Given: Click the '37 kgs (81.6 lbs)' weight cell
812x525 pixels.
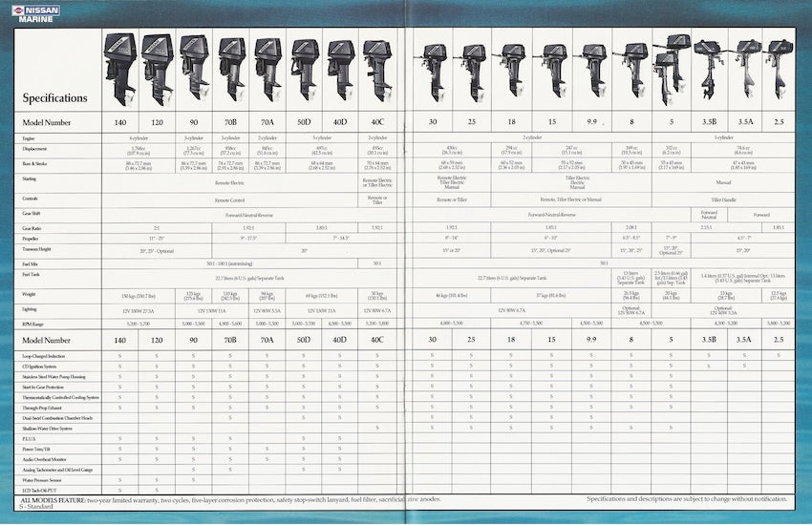Looking at the screenshot, I should click(x=550, y=296).
